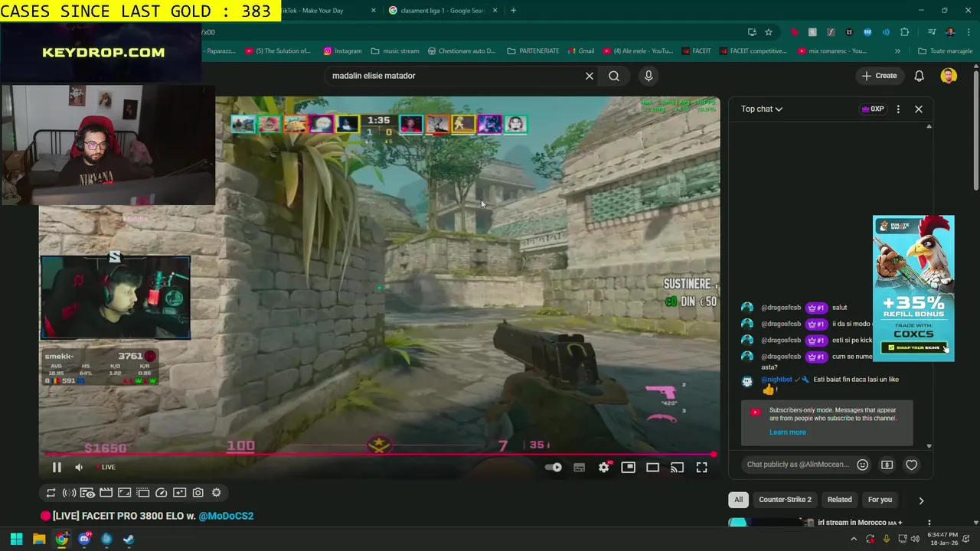Switch to the 'clasament liga 1' Google tab

pyautogui.click(x=443, y=11)
